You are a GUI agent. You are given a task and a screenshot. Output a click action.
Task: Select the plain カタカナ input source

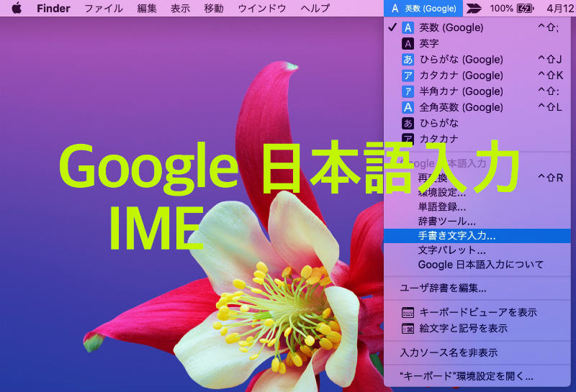tap(477, 139)
